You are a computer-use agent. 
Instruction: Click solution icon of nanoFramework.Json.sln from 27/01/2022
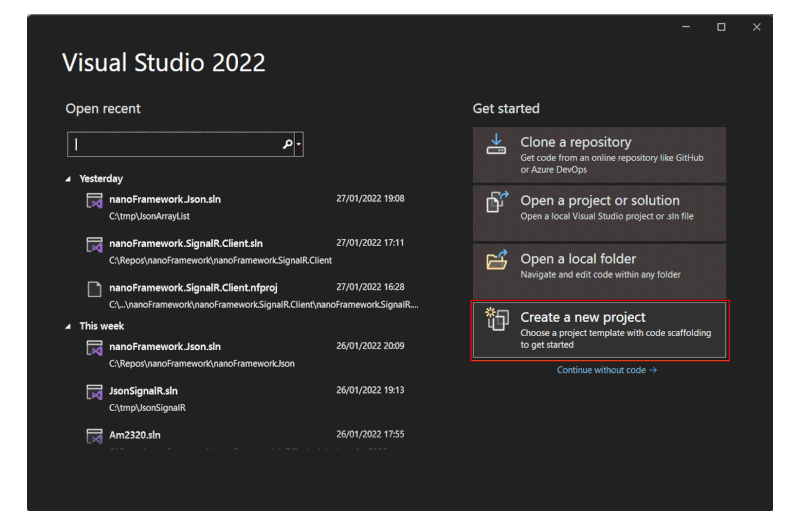(x=94, y=201)
